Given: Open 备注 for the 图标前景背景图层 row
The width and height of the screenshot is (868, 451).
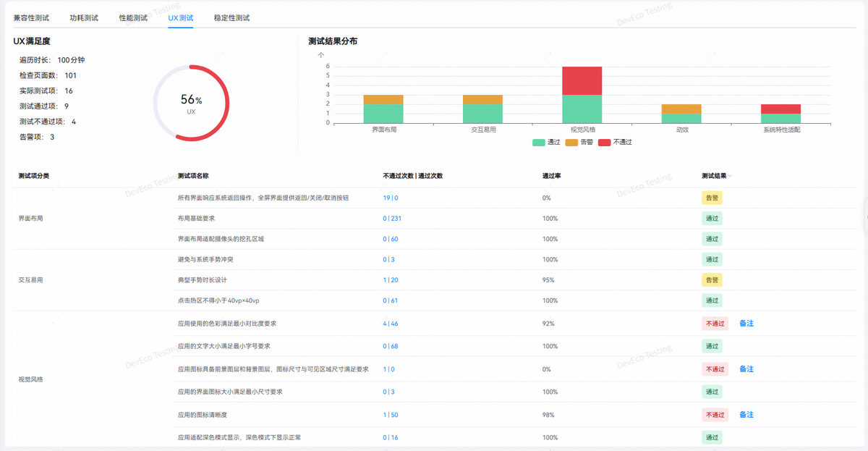Looking at the screenshot, I should (x=746, y=369).
